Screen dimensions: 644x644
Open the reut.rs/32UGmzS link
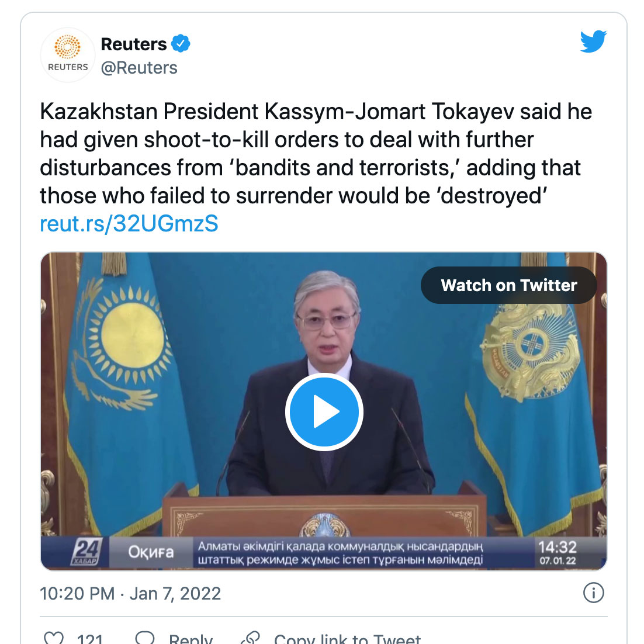[129, 224]
